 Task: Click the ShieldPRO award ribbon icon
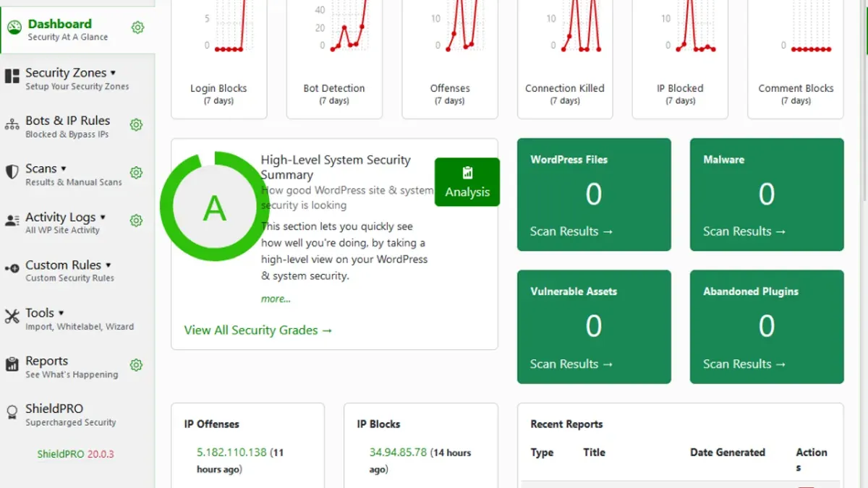click(12, 413)
